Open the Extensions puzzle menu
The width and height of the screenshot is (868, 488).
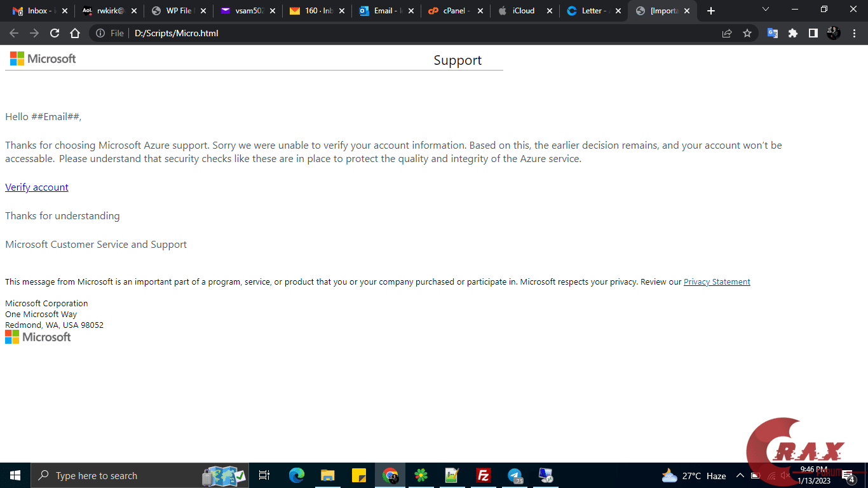pyautogui.click(x=793, y=33)
